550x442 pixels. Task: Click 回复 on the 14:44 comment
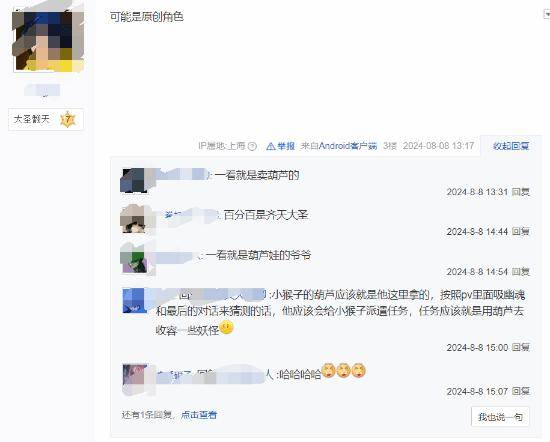[x=521, y=232]
